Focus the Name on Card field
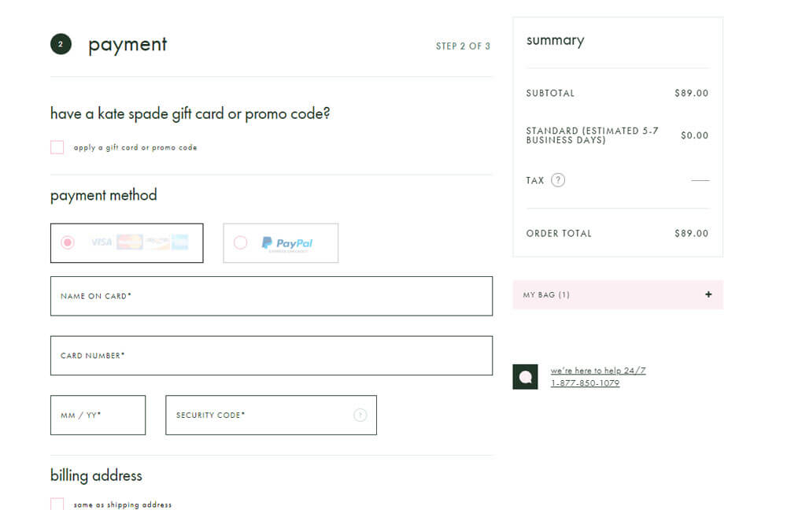 (x=272, y=296)
